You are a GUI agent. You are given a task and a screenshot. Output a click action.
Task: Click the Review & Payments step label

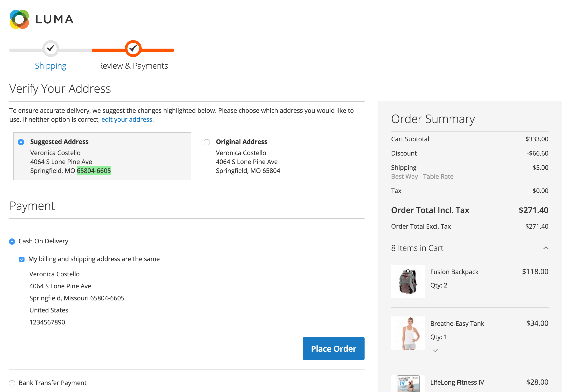(133, 66)
